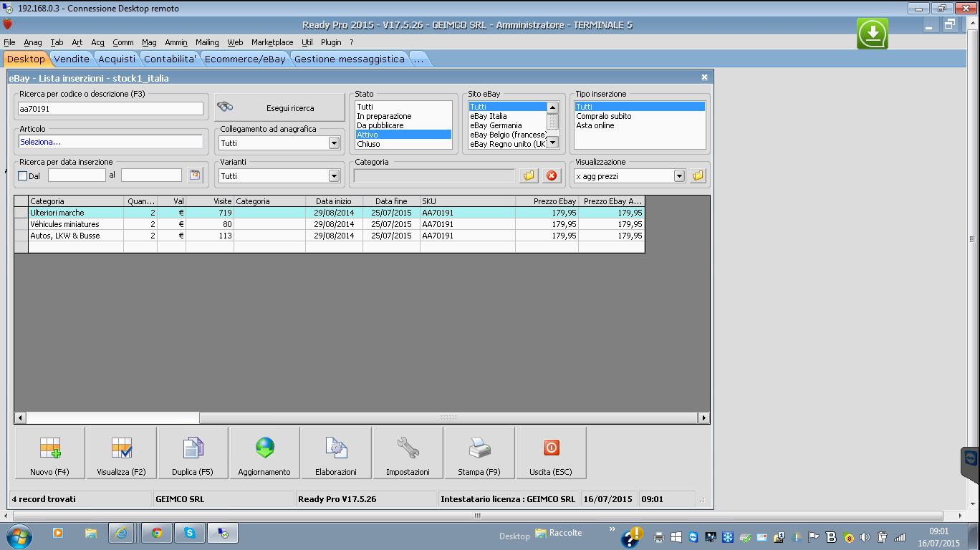980x550 pixels.
Task: Expand the Collegamento ad anagrafica dropdown
Action: coord(334,143)
